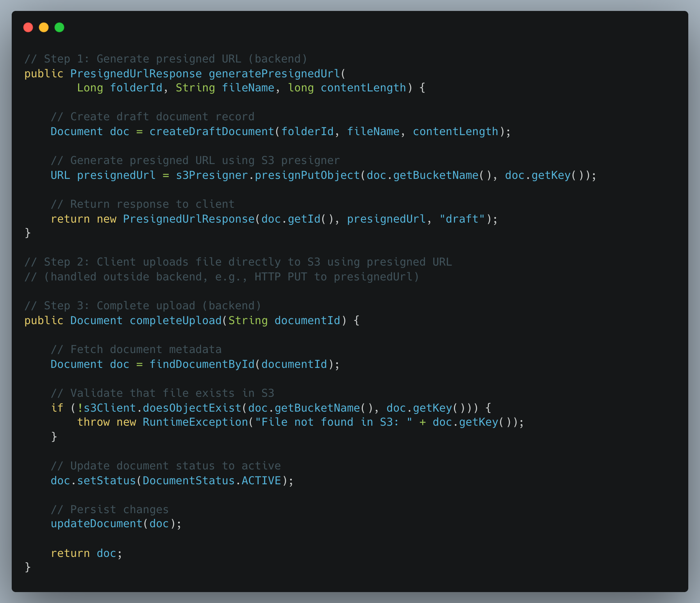This screenshot has height=603, width=700.
Task: Click the "Validate that file exists in S3" comment
Action: [162, 393]
